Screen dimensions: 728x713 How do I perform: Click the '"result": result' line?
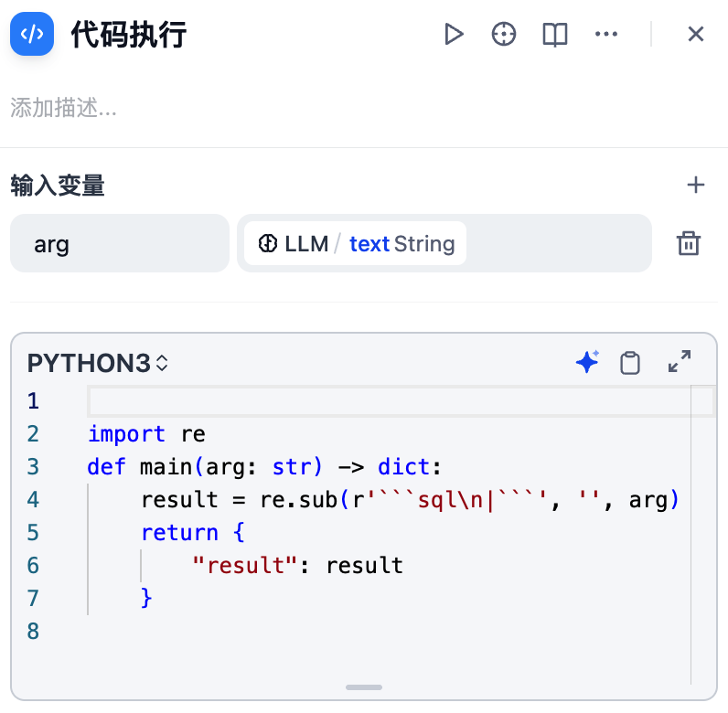click(297, 566)
